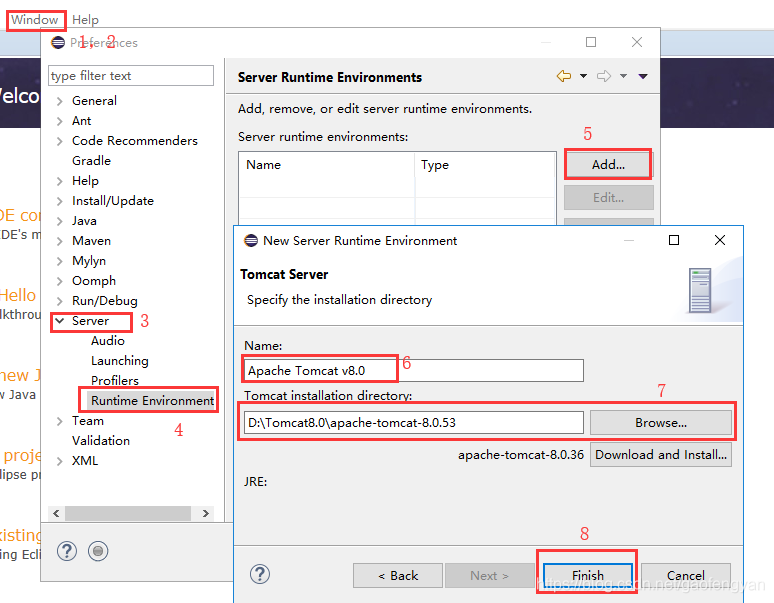Expand Code Recommenders node
Screen dimensions: 774x603
(x=60, y=141)
